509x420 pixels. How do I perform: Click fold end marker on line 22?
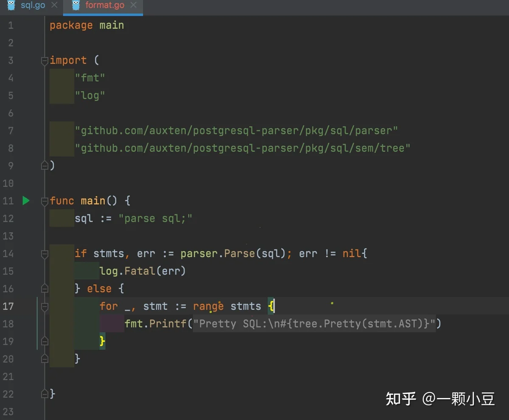(45, 394)
